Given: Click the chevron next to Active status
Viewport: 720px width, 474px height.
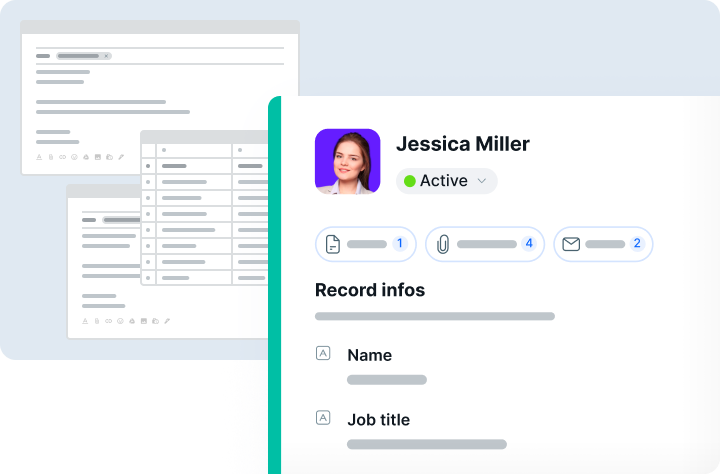Looking at the screenshot, I should pyautogui.click(x=481, y=181).
